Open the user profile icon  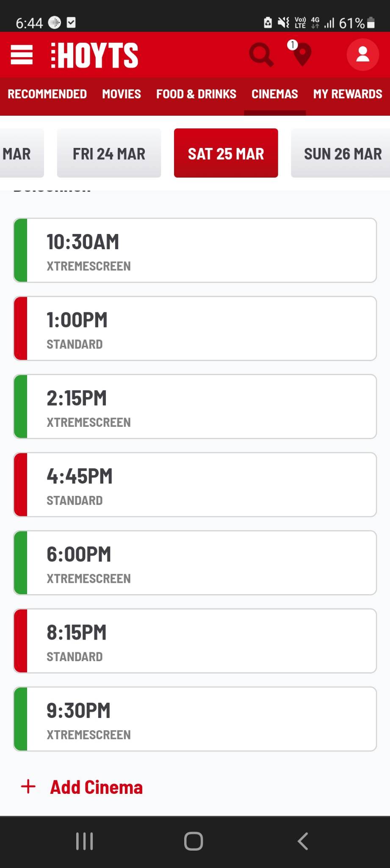362,55
